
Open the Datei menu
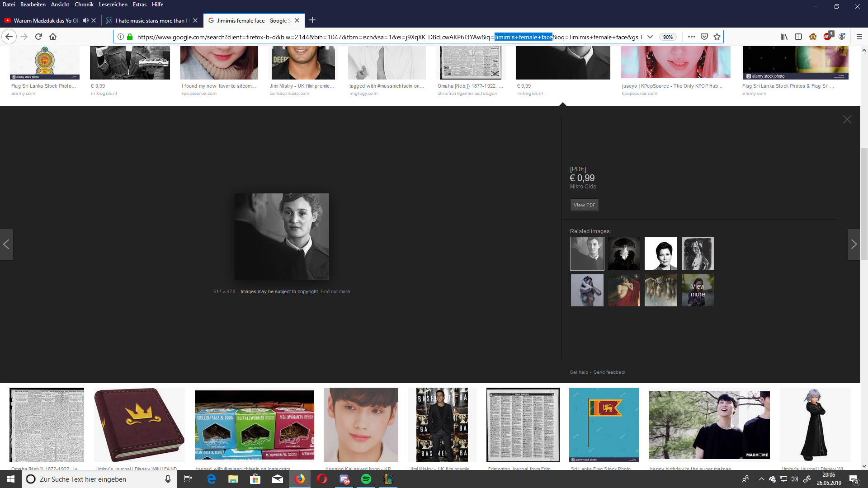pos(9,5)
